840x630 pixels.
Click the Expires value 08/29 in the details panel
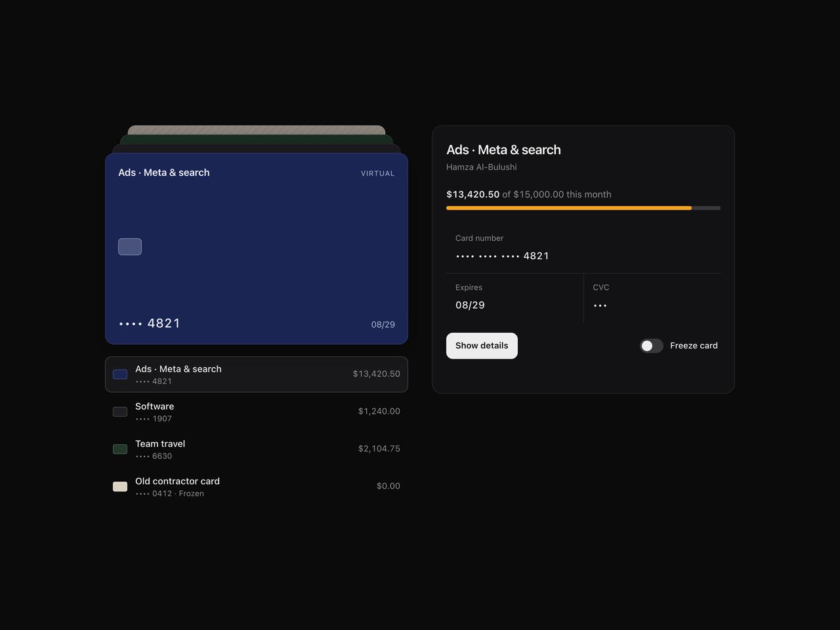pyautogui.click(x=470, y=305)
